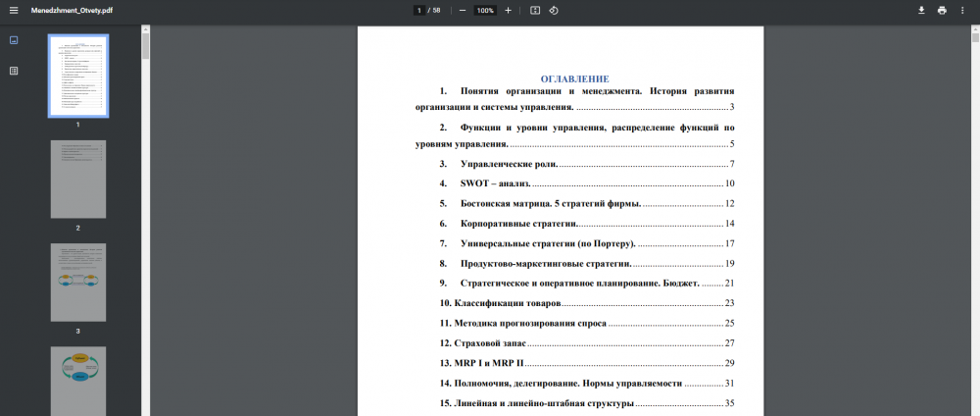
Task: Toggle the sidebar menu hamburger icon
Action: (14, 10)
